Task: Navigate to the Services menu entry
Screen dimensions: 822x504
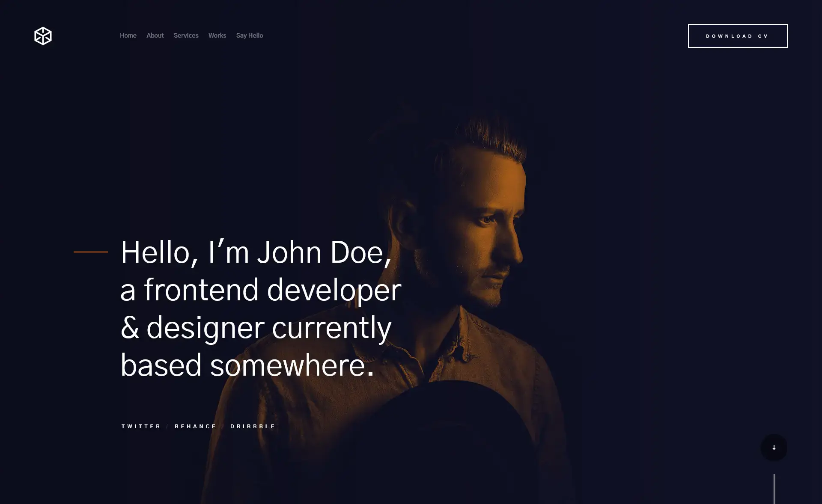Action: click(186, 36)
